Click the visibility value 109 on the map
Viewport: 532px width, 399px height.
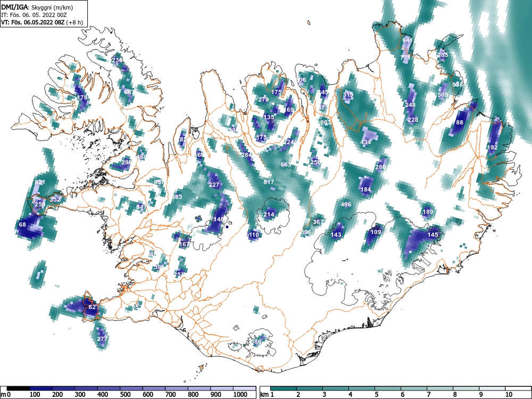[376, 232]
